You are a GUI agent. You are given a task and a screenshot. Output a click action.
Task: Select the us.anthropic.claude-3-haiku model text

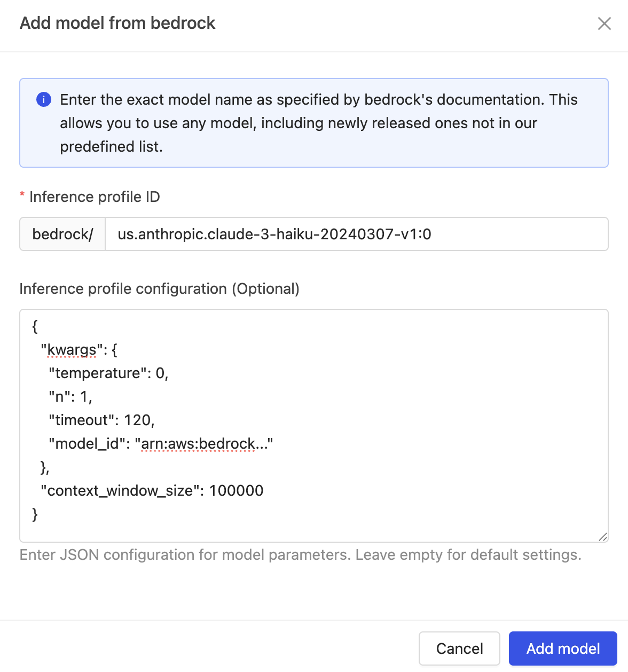coord(276,234)
